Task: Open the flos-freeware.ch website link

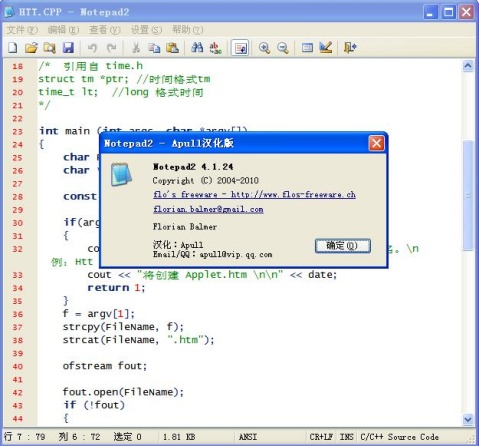Action: [x=254, y=195]
